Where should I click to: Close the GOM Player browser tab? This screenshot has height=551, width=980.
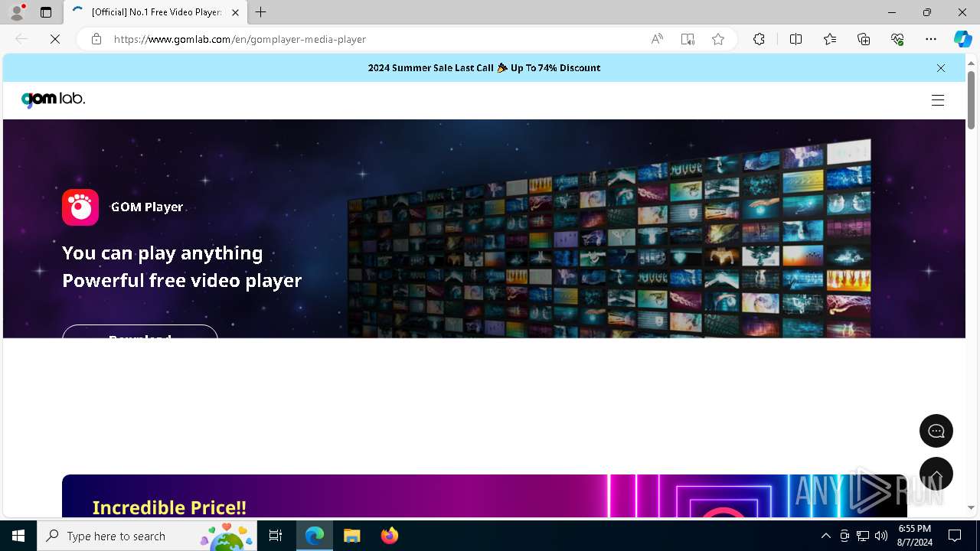pos(235,12)
